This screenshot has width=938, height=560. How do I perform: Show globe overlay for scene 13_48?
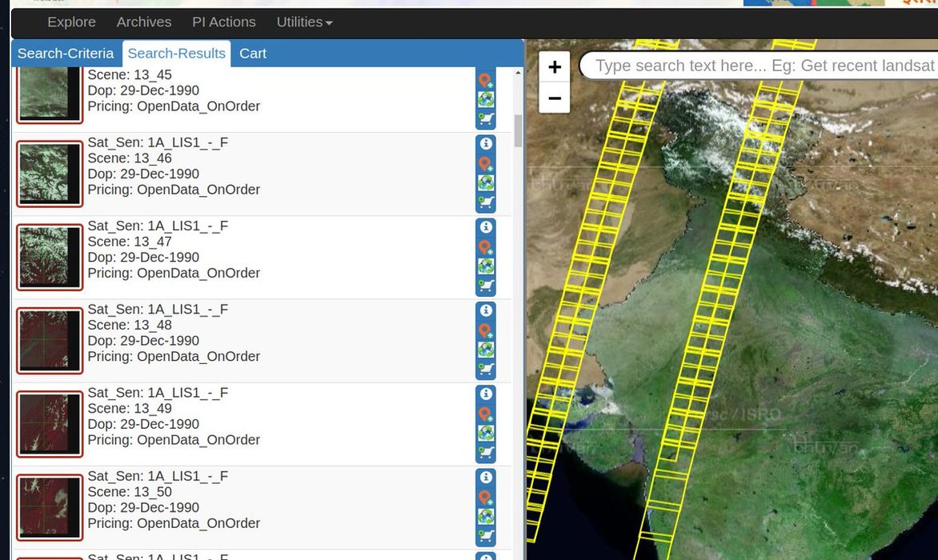pos(485,350)
